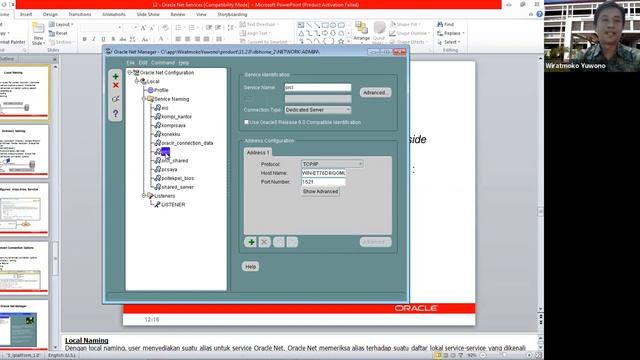Open the Help menu in Net Manager

coord(184,62)
